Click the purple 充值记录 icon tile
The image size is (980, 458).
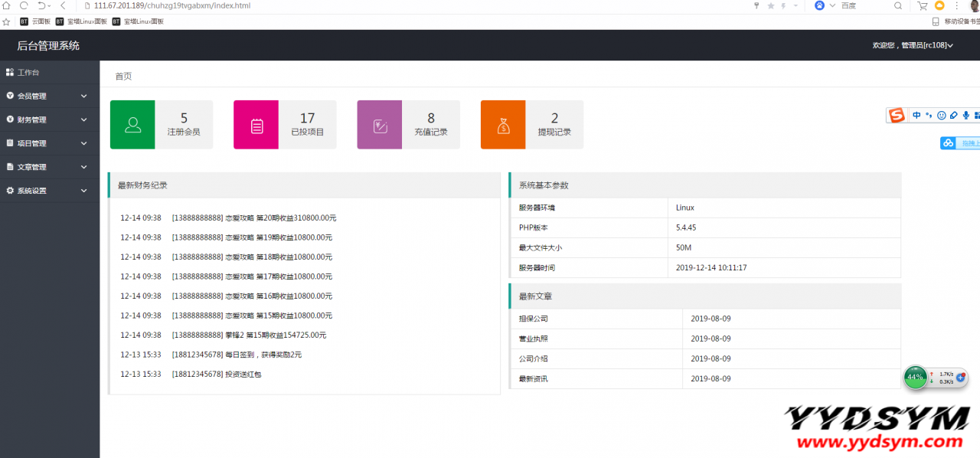click(380, 125)
